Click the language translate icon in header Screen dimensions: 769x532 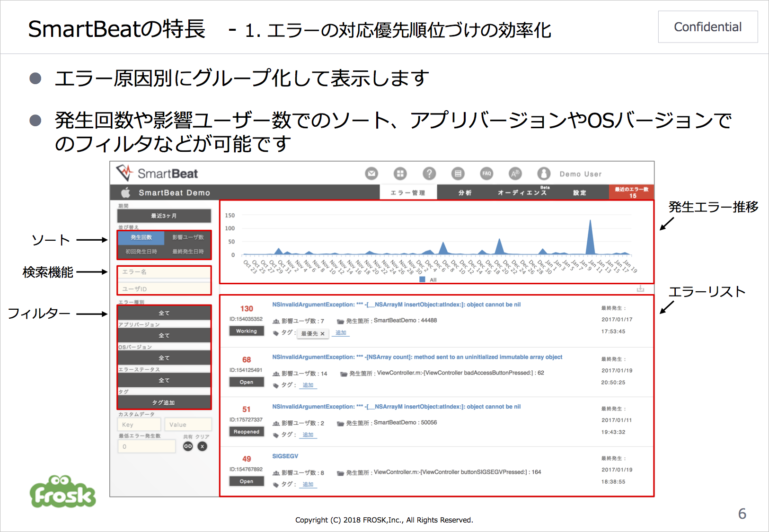coord(515,174)
